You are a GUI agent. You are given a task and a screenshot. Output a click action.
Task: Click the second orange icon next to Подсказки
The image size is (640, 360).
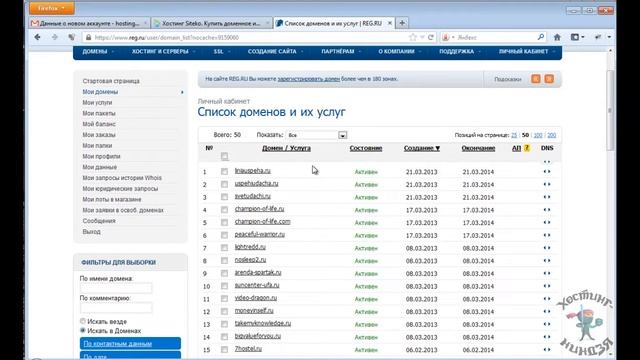coord(549,79)
